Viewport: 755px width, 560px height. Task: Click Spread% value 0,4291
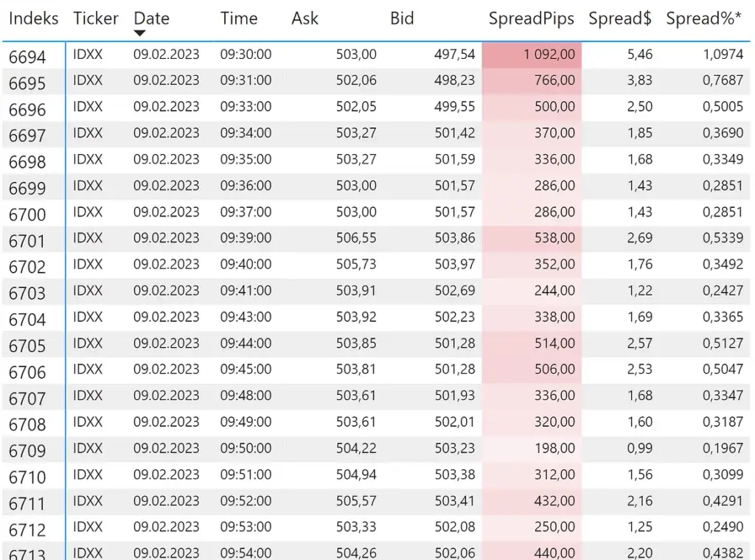pos(723,501)
